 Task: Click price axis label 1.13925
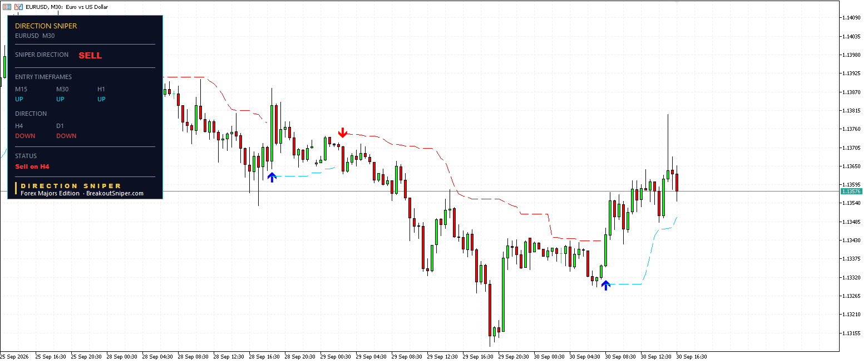pyautogui.click(x=852, y=73)
